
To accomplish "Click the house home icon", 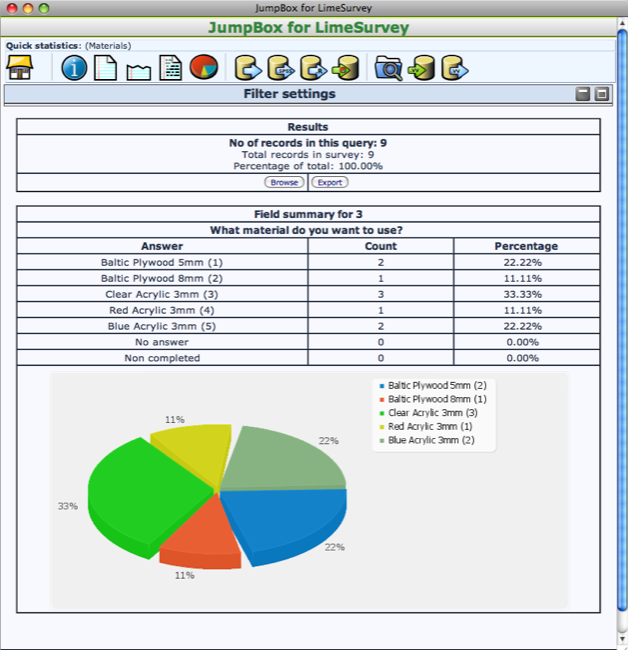I will (19, 68).
